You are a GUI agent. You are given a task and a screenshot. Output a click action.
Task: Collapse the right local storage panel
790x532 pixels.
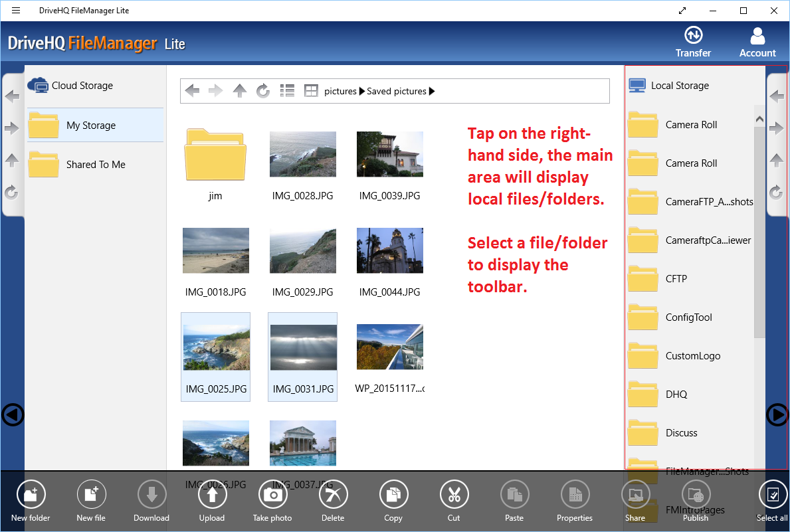tap(776, 414)
